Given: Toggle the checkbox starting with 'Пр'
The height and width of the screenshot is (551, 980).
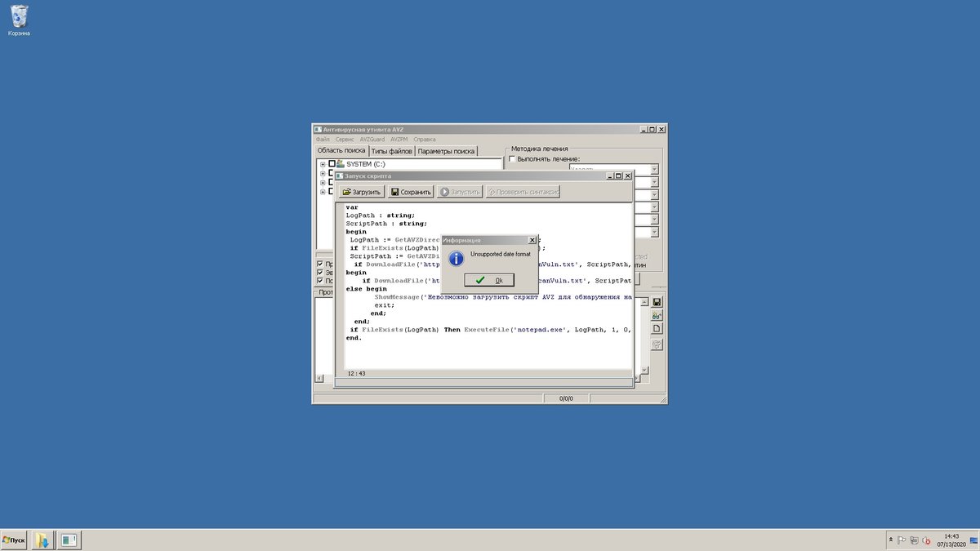Looking at the screenshot, I should coord(320,264).
